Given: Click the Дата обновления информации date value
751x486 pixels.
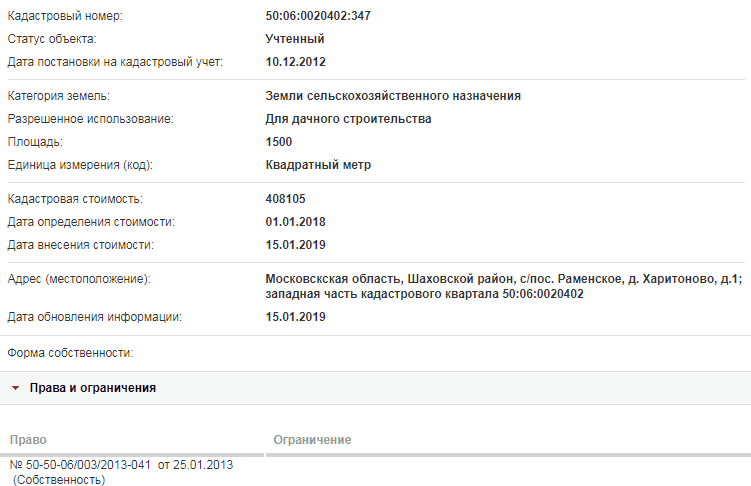Looking at the screenshot, I should pyautogui.click(x=296, y=316).
